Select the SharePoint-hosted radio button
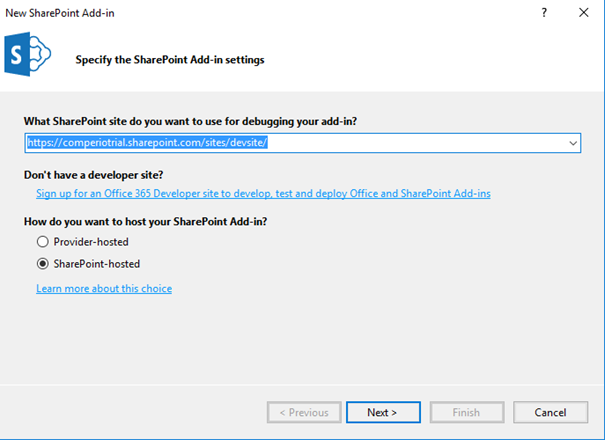605x440 pixels. [42, 264]
